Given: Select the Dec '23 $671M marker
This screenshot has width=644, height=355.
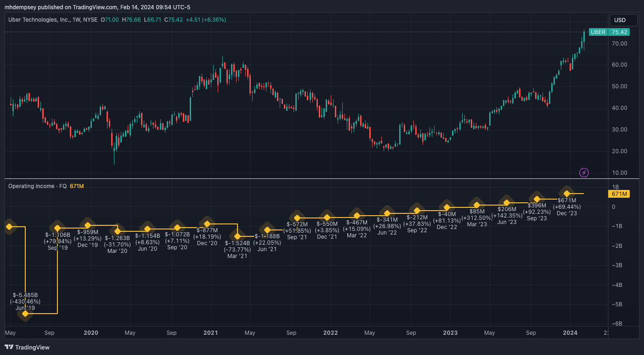Looking at the screenshot, I should (567, 194).
